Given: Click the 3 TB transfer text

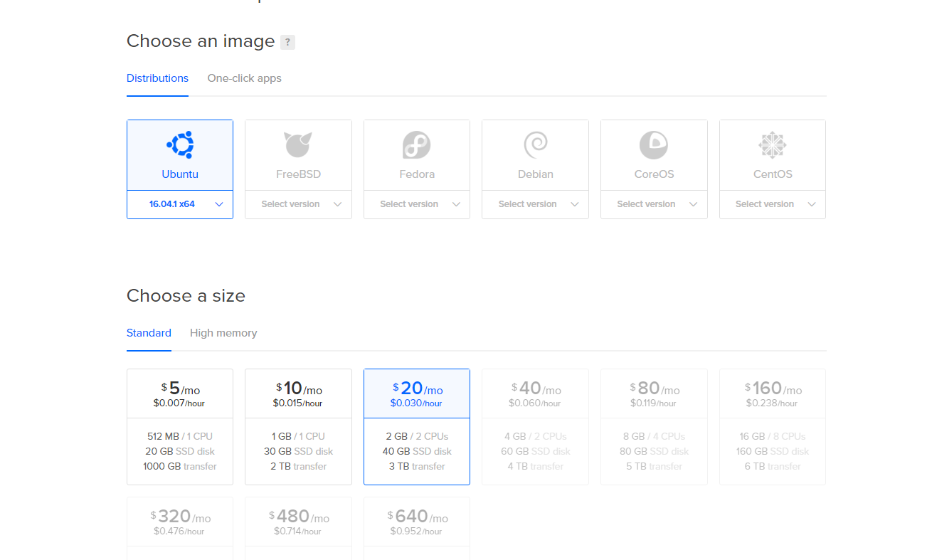Looking at the screenshot, I should [x=417, y=467].
